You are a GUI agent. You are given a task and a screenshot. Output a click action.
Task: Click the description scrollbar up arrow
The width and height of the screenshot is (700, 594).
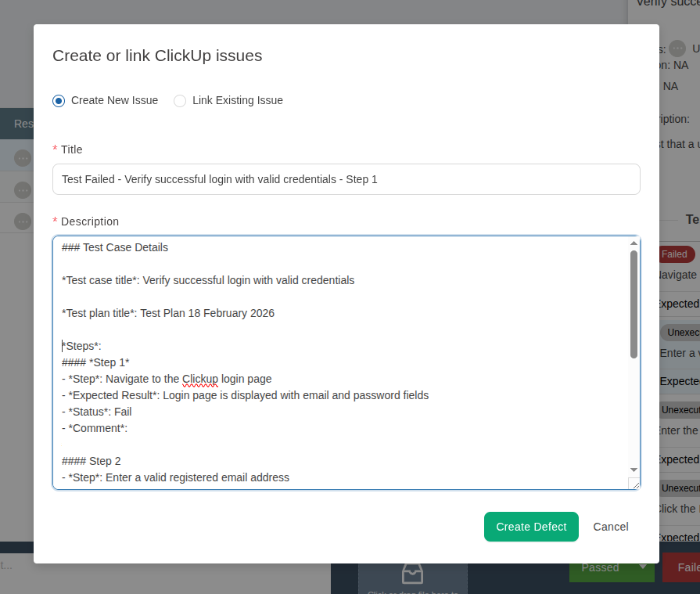click(634, 243)
